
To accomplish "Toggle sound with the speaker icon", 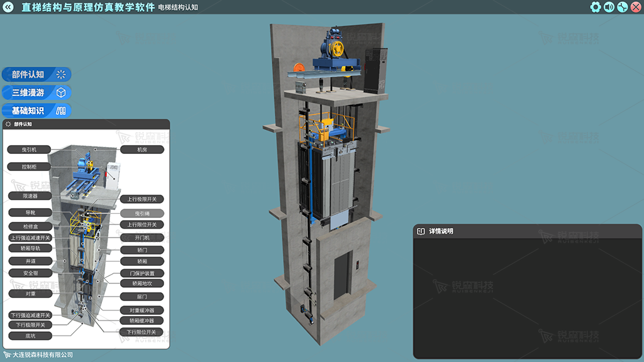I will point(609,7).
